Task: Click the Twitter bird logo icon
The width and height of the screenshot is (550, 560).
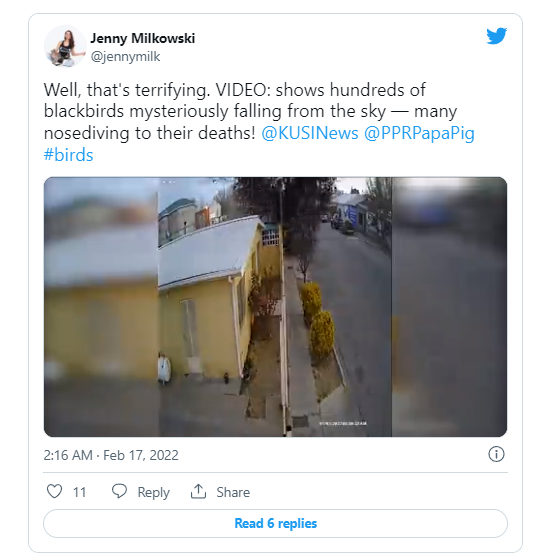Action: [496, 36]
